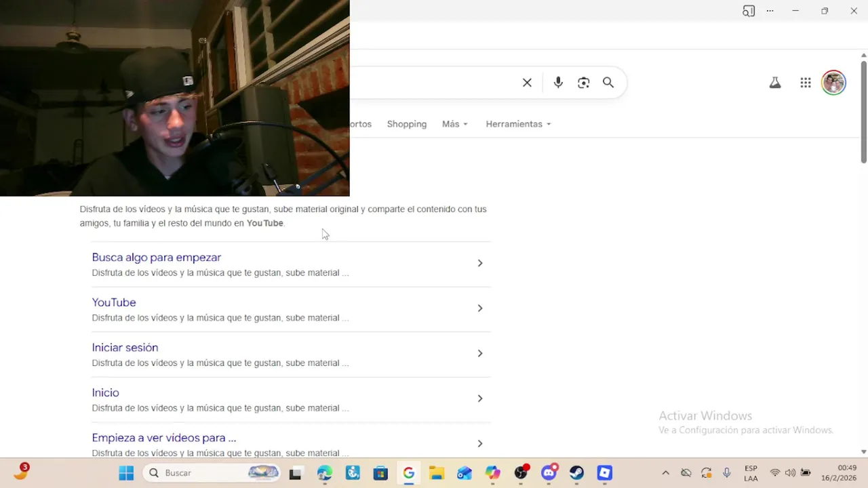Open the Shopping results tab
Image resolution: width=868 pixels, height=488 pixels.
tap(407, 124)
